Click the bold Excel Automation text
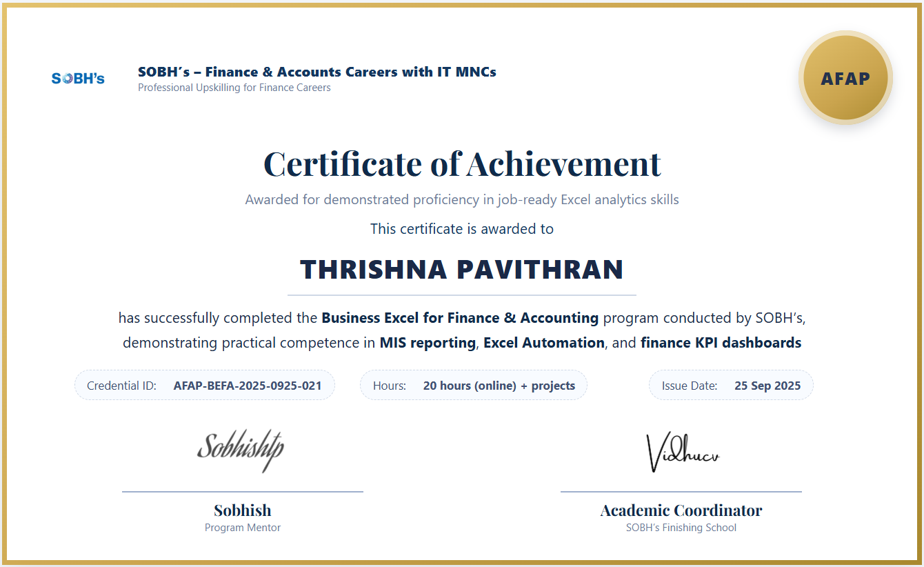 click(543, 343)
